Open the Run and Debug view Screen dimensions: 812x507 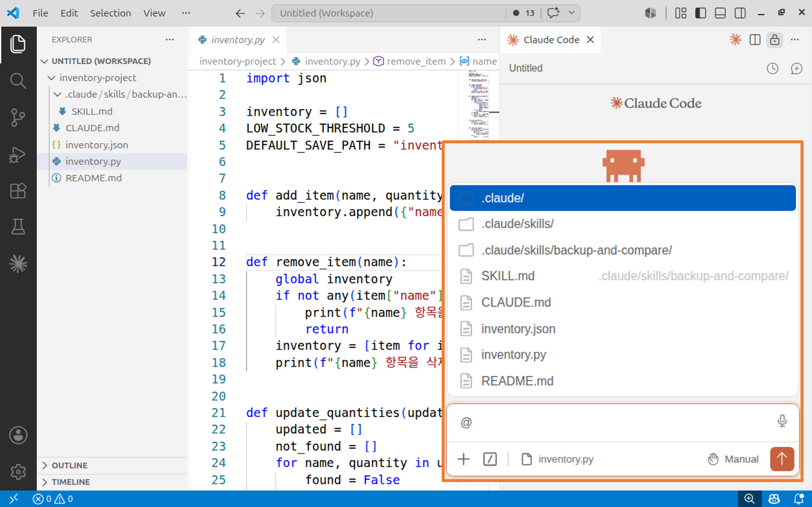18,154
